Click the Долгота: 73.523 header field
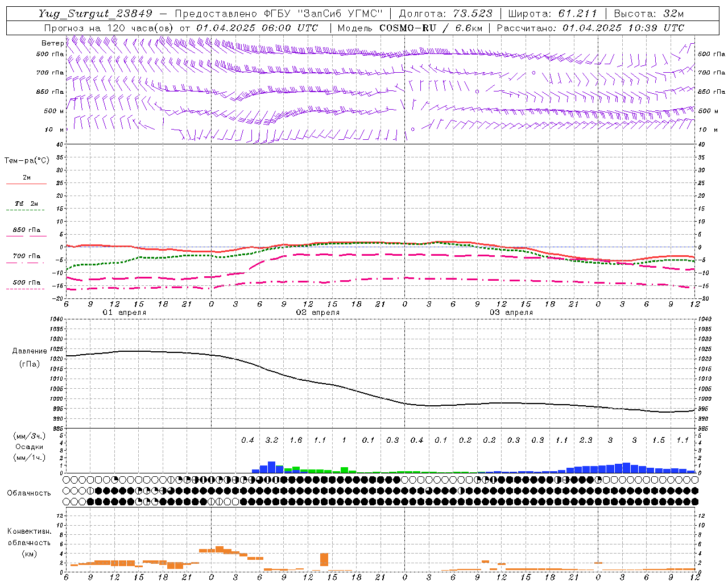 [445, 14]
